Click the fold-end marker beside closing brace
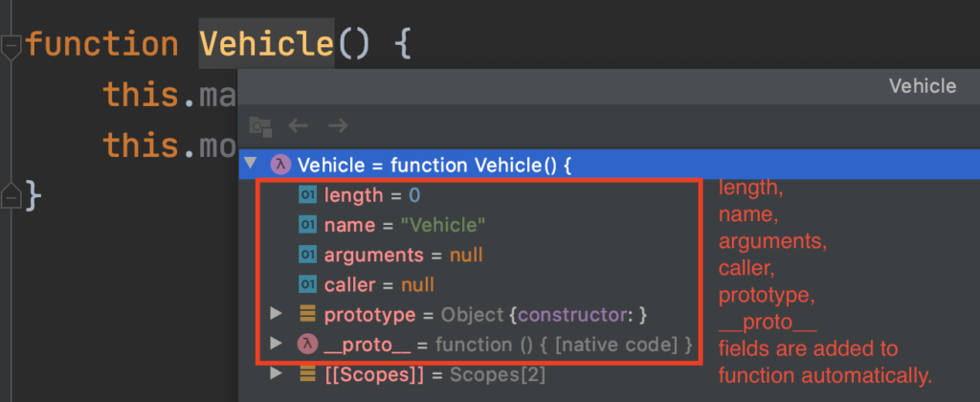Image resolution: width=980 pixels, height=402 pixels. 11,195
